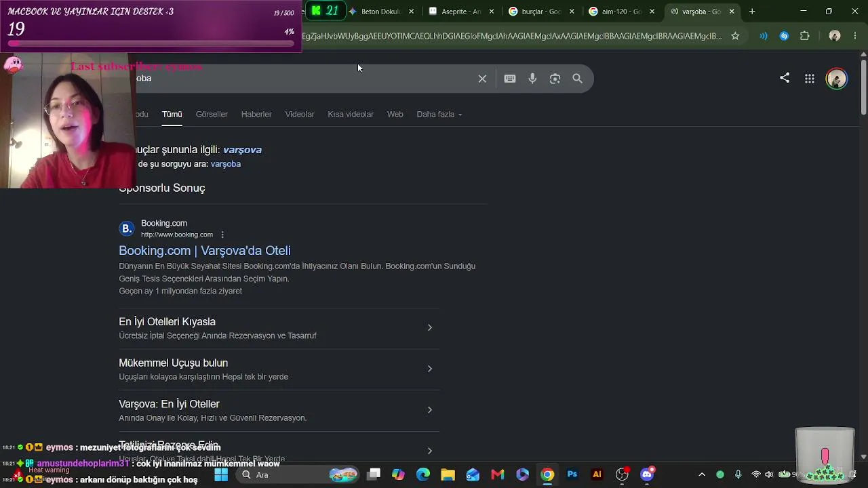Open the Chrome profile avatar

[x=835, y=36]
